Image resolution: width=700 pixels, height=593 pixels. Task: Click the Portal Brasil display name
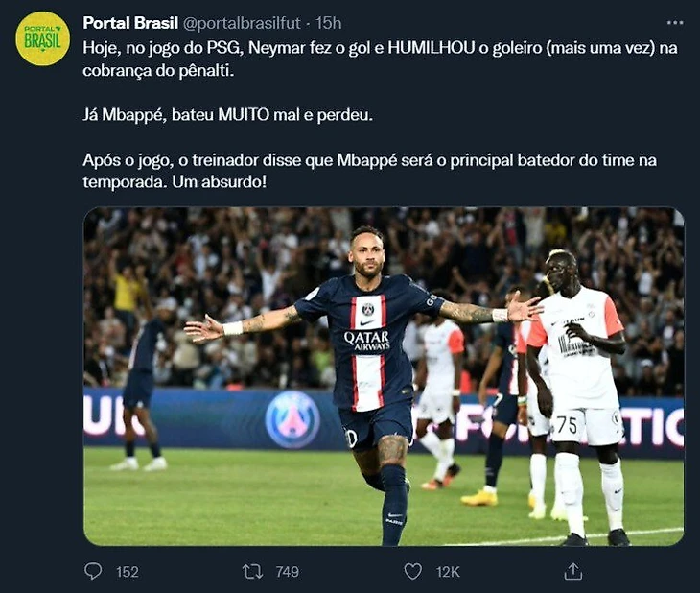click(130, 23)
